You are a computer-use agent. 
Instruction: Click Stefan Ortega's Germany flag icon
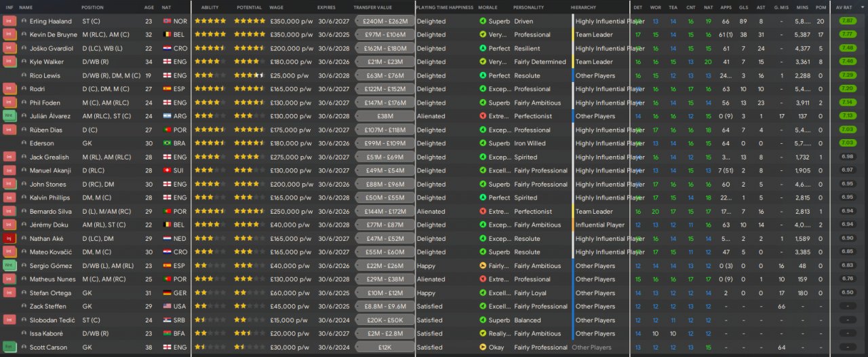tap(167, 293)
